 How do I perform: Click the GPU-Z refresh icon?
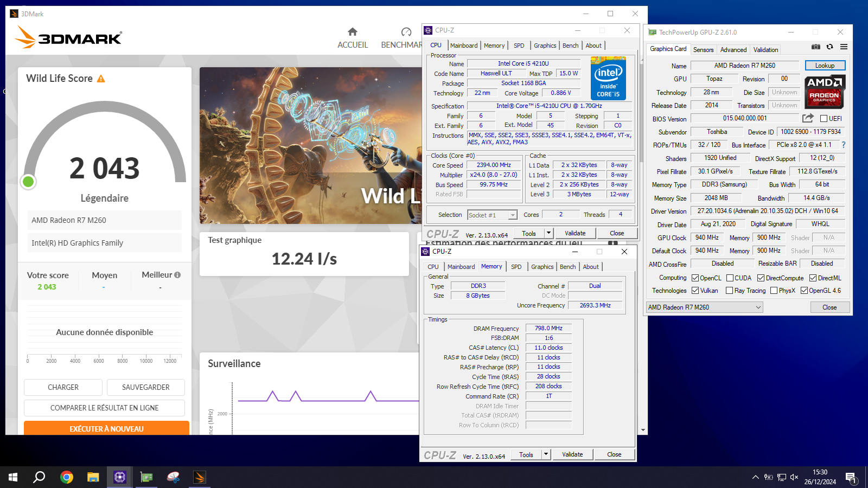tap(829, 47)
